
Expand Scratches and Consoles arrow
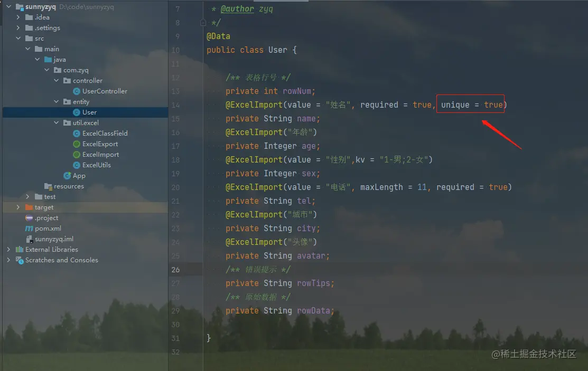8,260
